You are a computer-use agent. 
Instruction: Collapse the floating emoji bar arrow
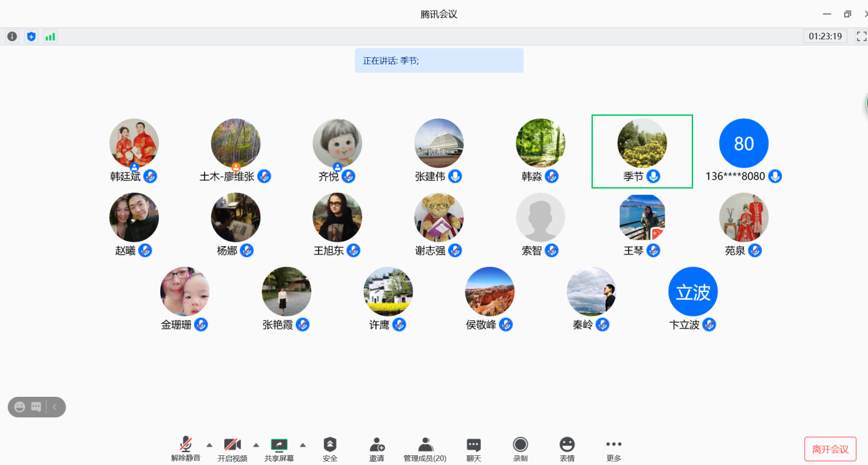click(55, 407)
